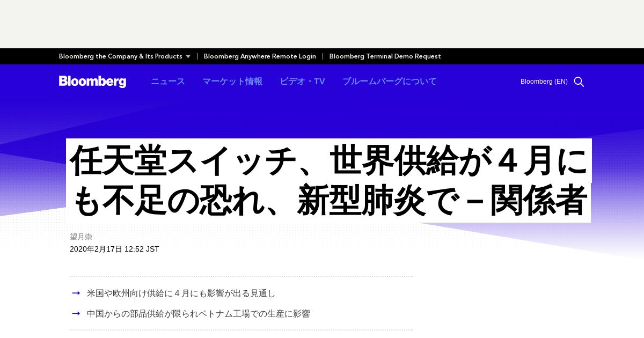Click bullet text 中国からの部品供給が限られ

point(199,314)
